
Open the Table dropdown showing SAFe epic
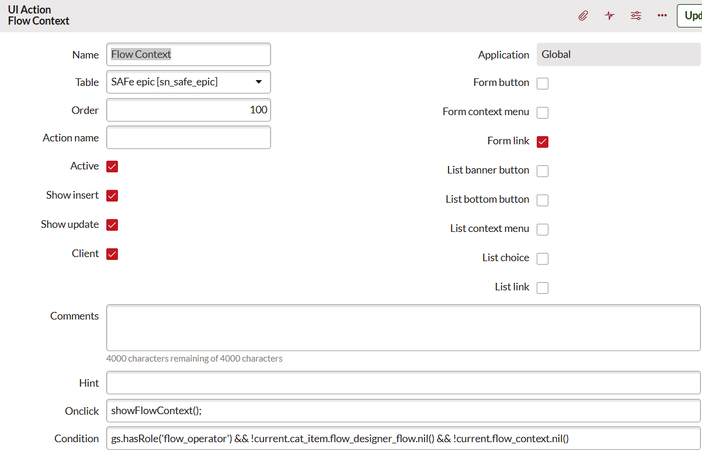click(x=188, y=82)
